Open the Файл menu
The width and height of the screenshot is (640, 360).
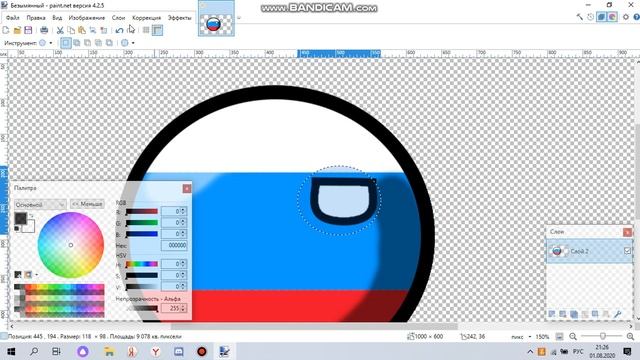click(x=13, y=18)
